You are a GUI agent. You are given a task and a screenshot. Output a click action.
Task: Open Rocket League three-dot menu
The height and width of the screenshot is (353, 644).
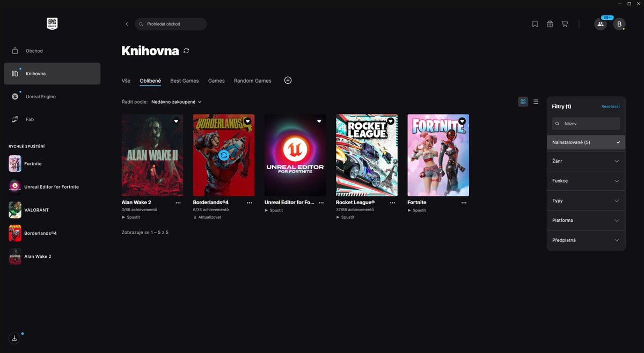click(x=392, y=203)
